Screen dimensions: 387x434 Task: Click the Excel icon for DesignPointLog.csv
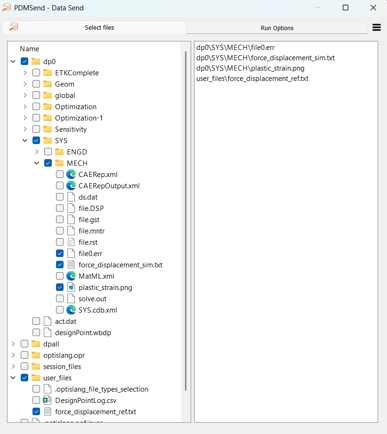[47, 400]
